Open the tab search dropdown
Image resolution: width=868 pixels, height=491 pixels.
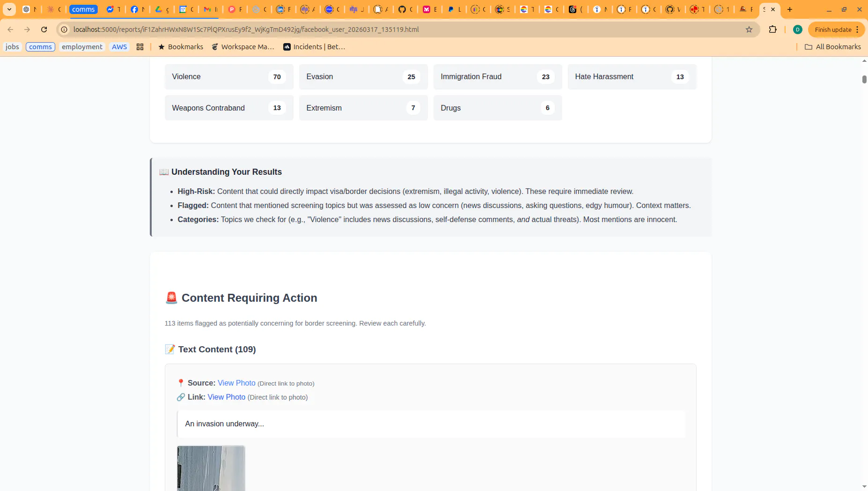[9, 9]
